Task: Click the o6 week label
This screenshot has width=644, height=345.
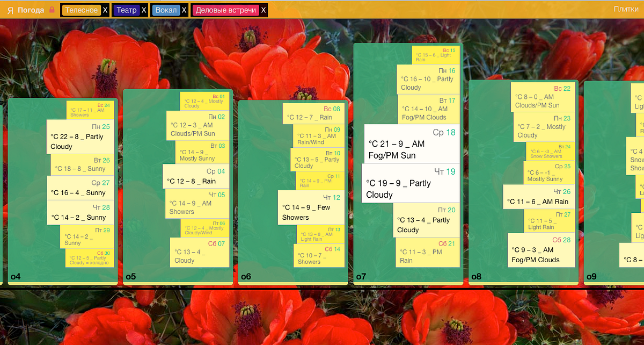Action: coord(246,277)
